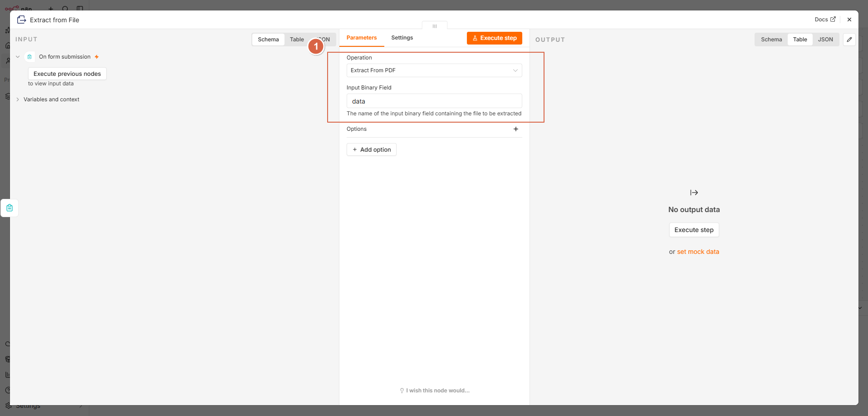Click I wish this node would... link

[435, 391]
